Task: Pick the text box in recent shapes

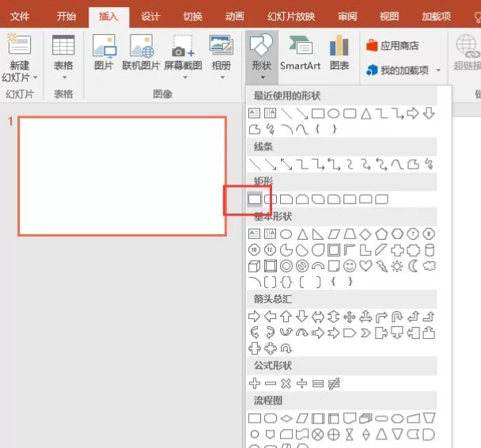Action: click(x=254, y=113)
